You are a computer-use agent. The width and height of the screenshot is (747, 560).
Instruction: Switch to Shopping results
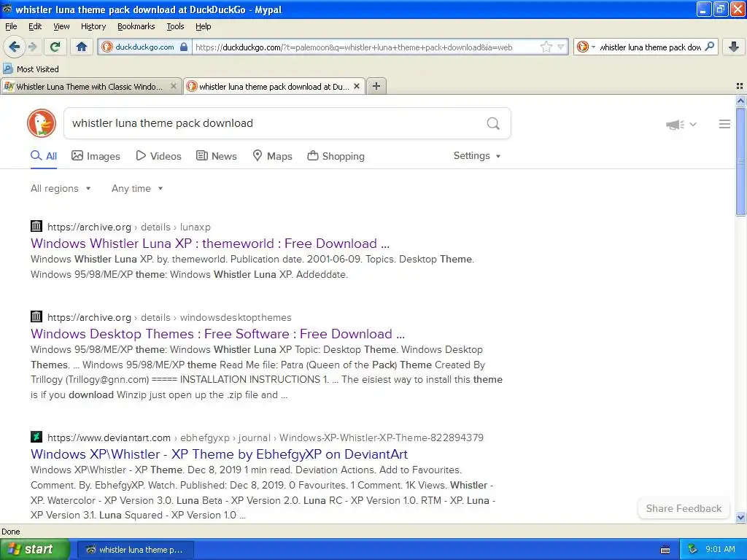(x=336, y=156)
